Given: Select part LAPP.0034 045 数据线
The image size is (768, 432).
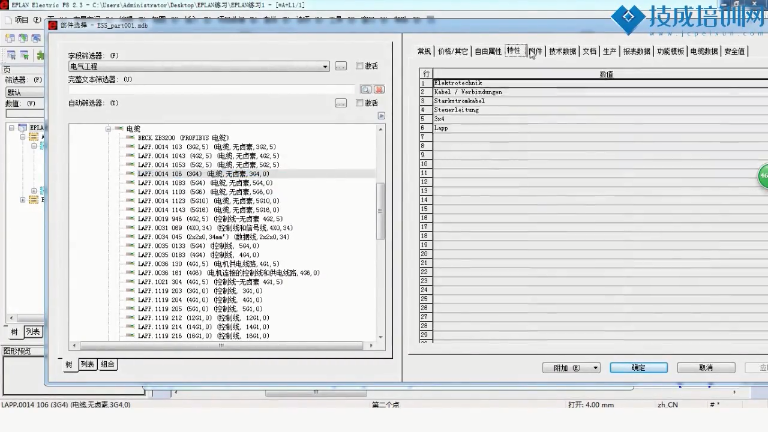Looking at the screenshot, I should click(x=214, y=237).
